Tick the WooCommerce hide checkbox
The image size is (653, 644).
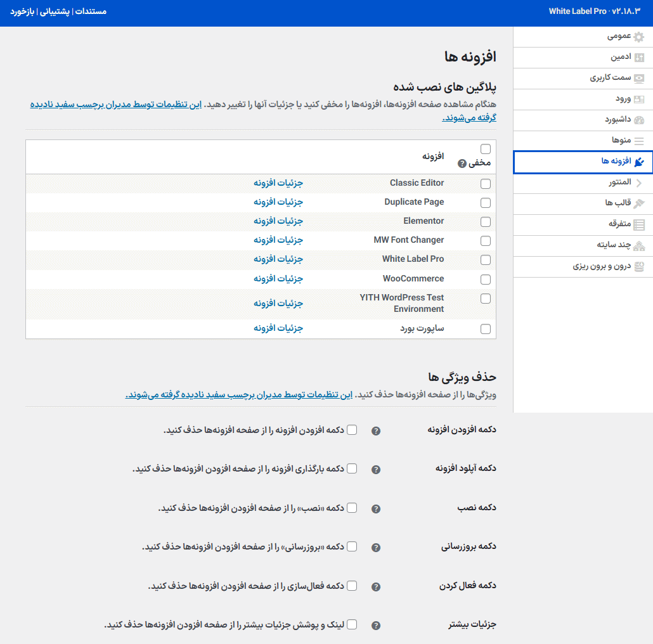(486, 280)
